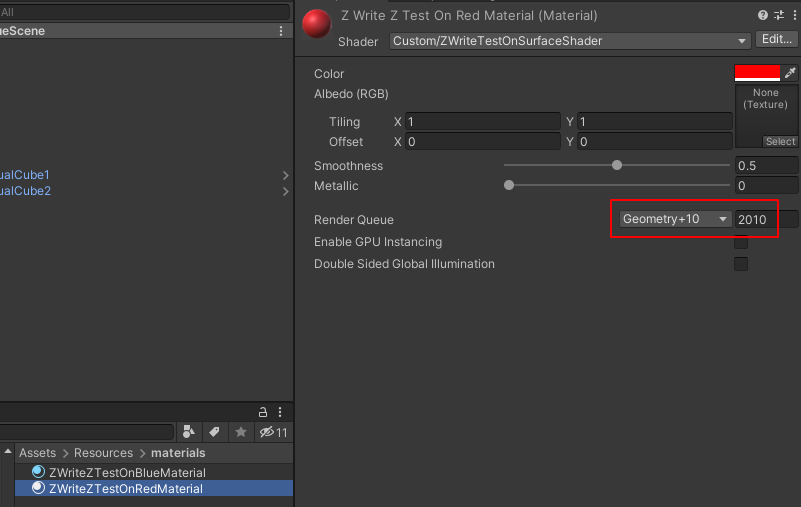
Task: Click the Metallic label
Action: 336,186
